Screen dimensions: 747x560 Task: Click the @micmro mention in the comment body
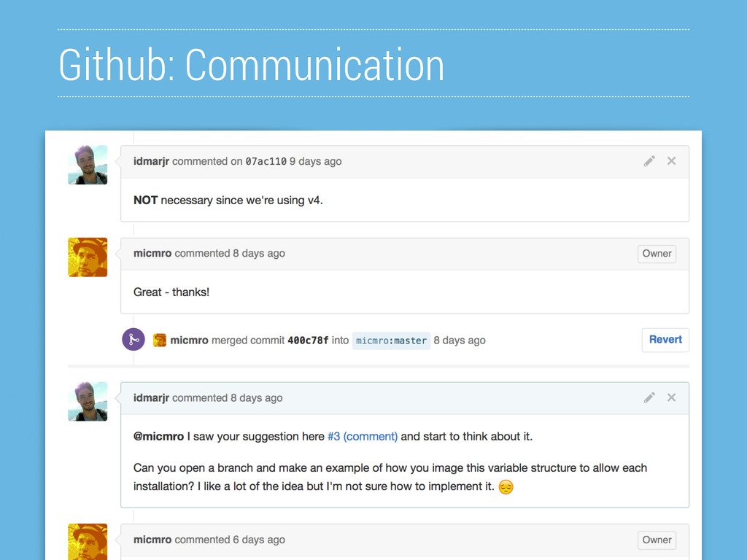[158, 437]
